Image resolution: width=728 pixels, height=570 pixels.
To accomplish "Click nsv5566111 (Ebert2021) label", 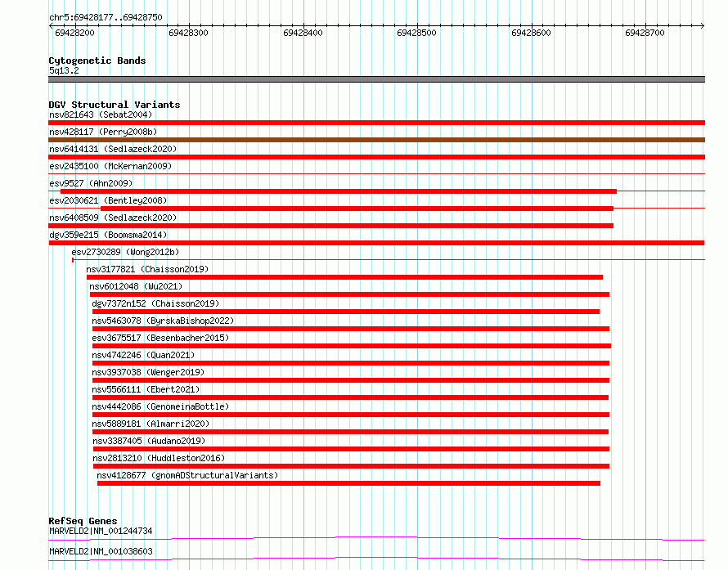I will pyautogui.click(x=146, y=389).
